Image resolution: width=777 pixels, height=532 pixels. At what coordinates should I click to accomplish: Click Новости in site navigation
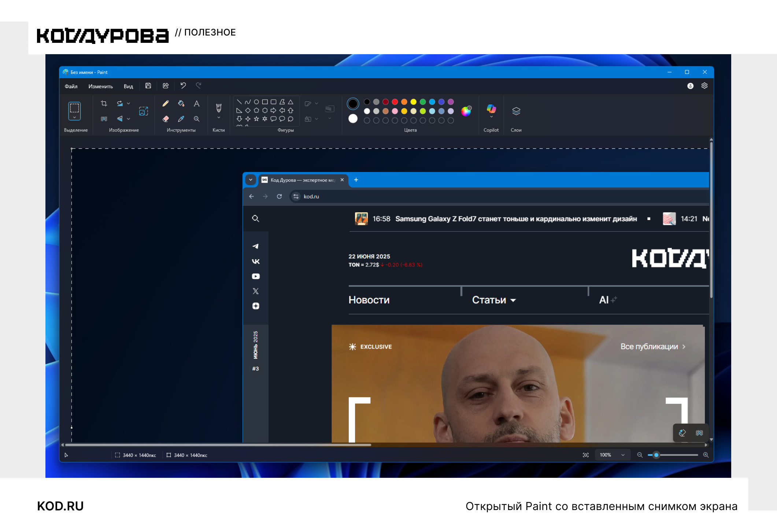click(369, 300)
